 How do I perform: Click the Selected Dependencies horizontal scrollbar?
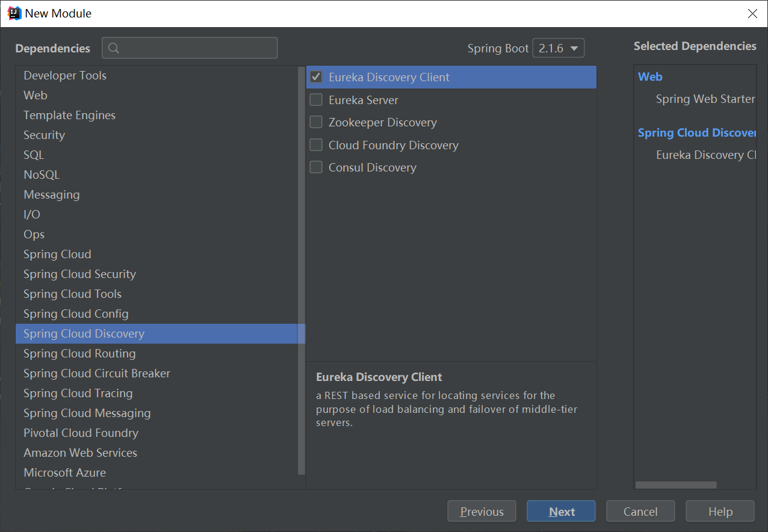coord(676,485)
